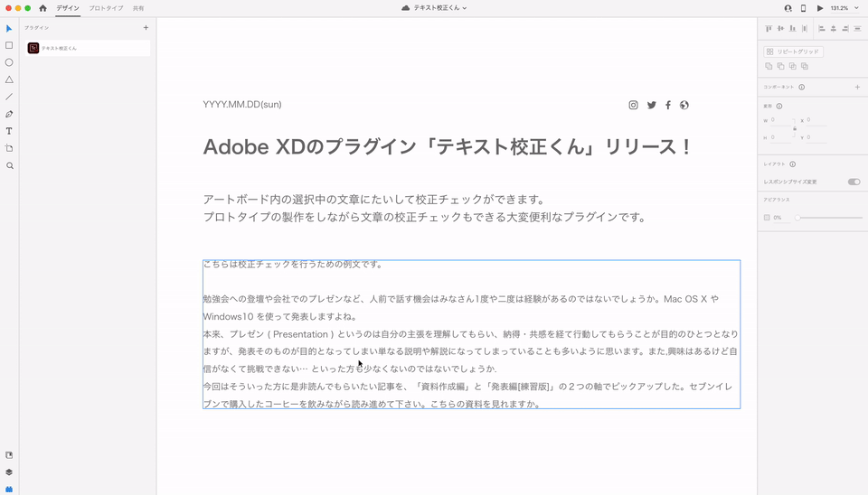Select the Rectangle tool
The height and width of the screenshot is (495, 868).
9,45
